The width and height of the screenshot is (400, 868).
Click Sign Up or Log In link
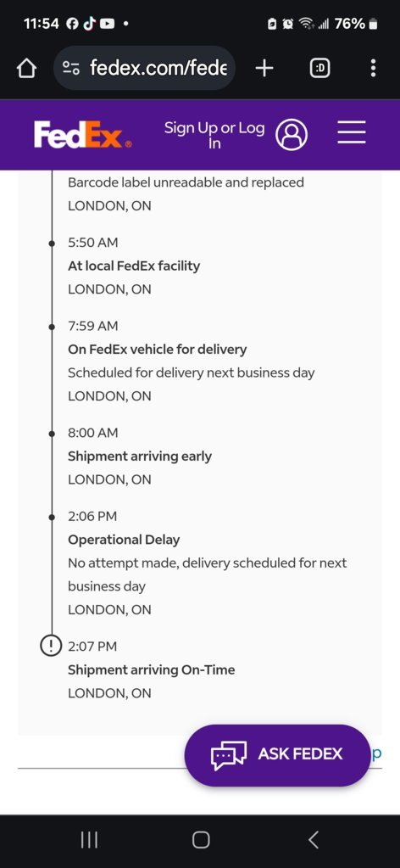(214, 135)
